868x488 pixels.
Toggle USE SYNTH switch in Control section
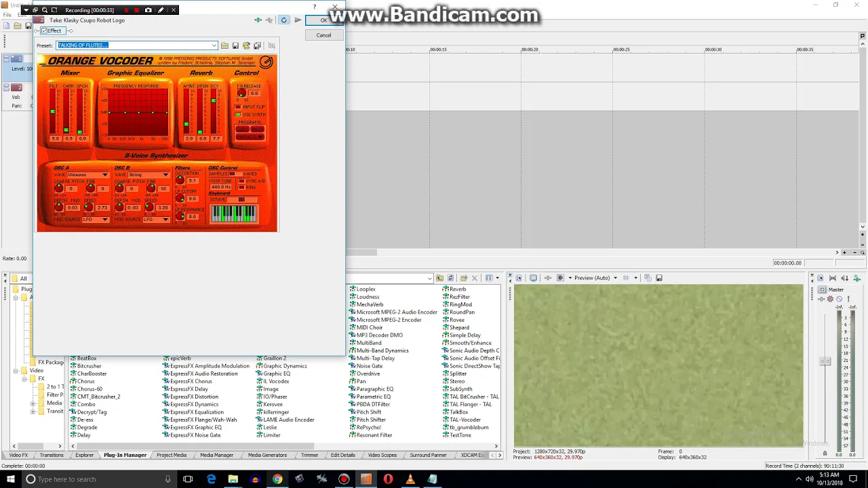coord(239,115)
